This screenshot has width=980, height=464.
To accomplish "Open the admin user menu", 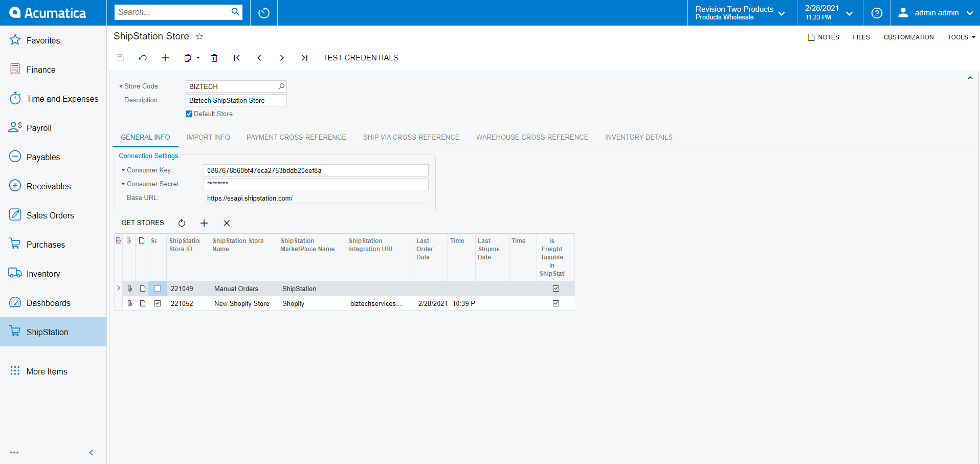I will coord(936,13).
